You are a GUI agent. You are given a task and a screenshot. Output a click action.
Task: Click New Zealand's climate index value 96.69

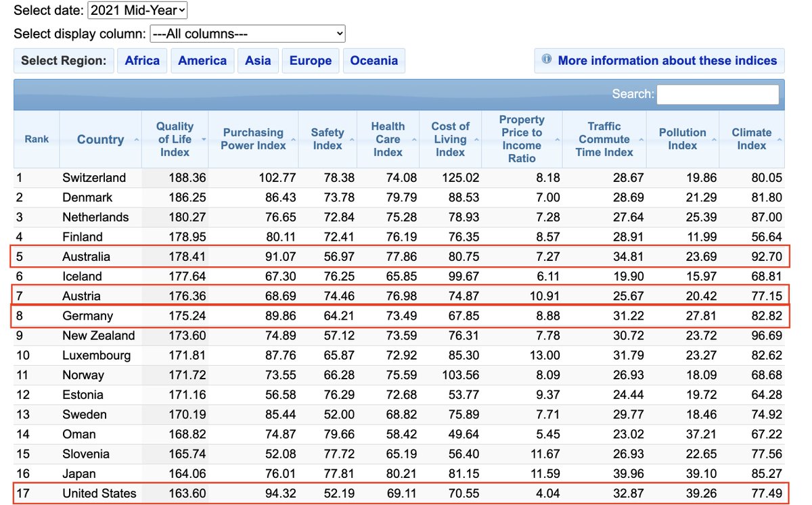765,335
